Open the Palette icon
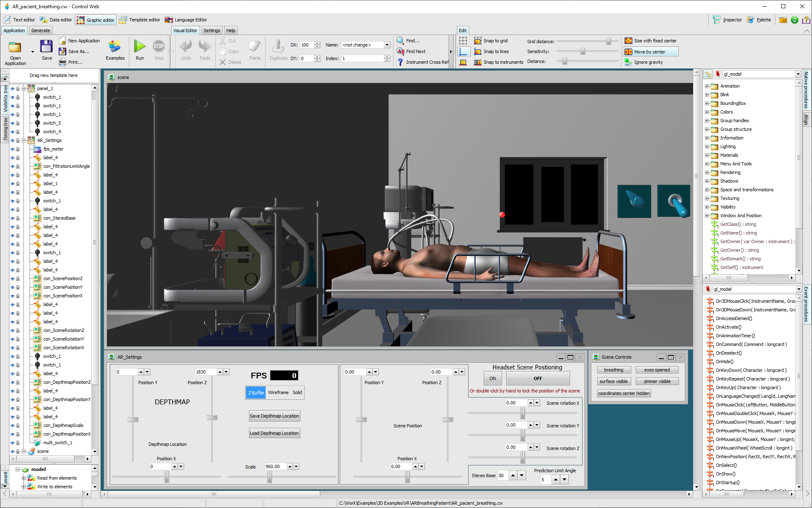Image resolution: width=812 pixels, height=508 pixels. coord(751,20)
